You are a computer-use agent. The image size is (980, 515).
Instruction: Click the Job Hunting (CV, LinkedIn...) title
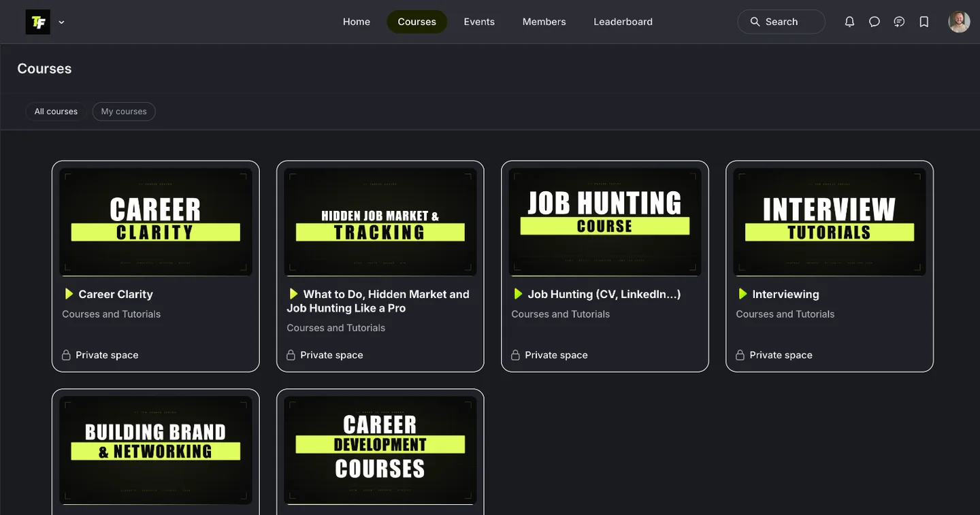[x=604, y=294]
